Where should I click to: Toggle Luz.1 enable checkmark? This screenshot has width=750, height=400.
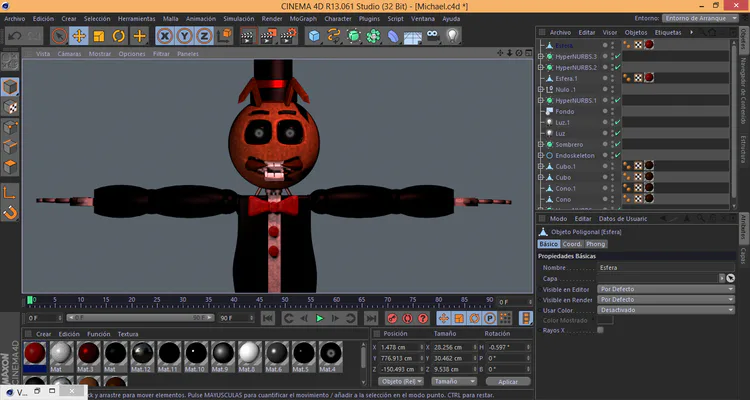[618, 122]
